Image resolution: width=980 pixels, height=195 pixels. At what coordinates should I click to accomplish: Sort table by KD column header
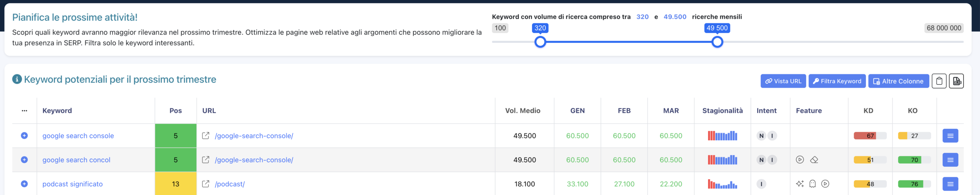pyautogui.click(x=868, y=111)
